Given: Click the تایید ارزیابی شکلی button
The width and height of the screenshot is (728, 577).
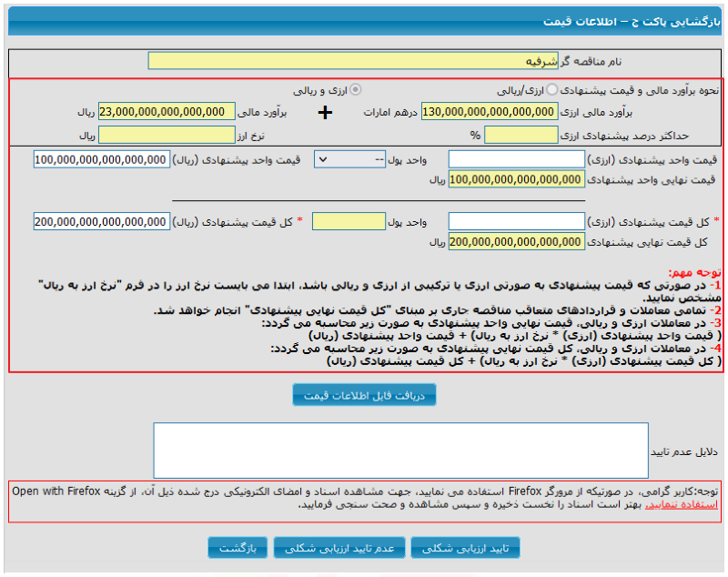Looking at the screenshot, I should pyautogui.click(x=465, y=548).
